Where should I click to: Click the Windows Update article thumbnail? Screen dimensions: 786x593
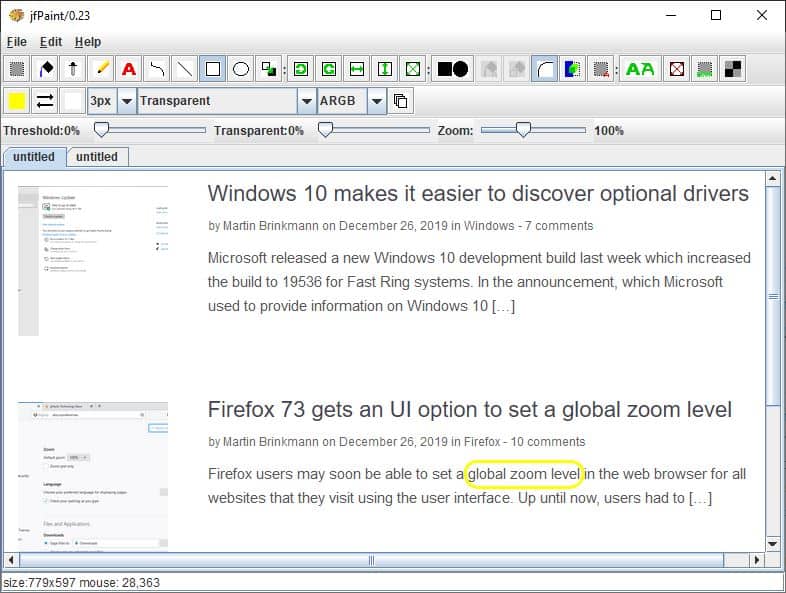93,261
